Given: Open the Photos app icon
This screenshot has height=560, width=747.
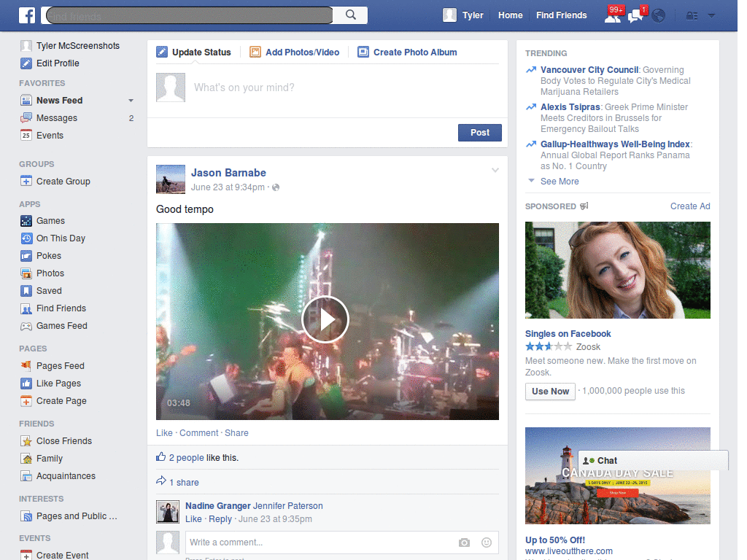Looking at the screenshot, I should [x=26, y=273].
